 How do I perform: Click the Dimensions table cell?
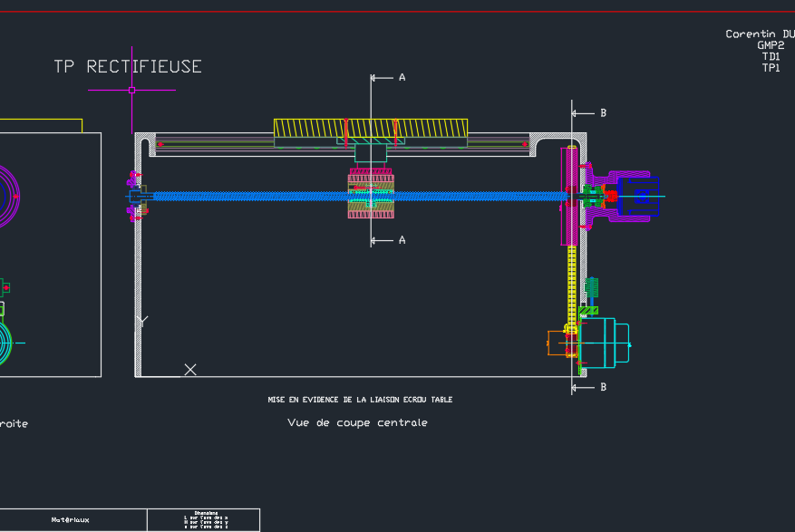(205, 520)
